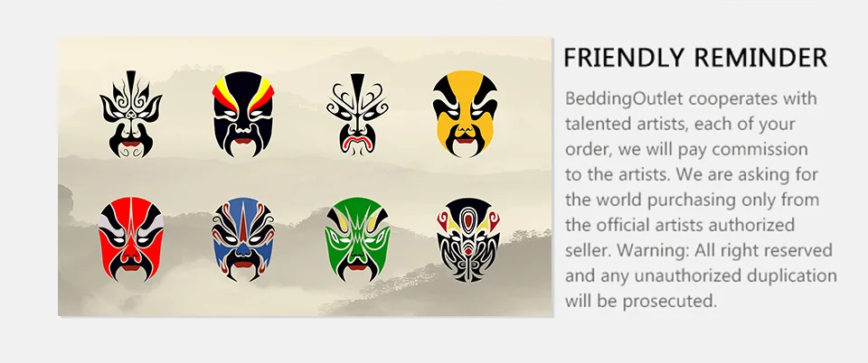Click the line 'the world purchasing only from'
The height and width of the screenshot is (363, 868).
[692, 200]
